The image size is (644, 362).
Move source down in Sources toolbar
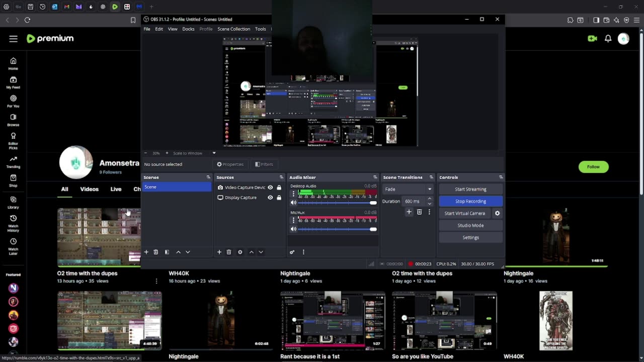pos(261,252)
